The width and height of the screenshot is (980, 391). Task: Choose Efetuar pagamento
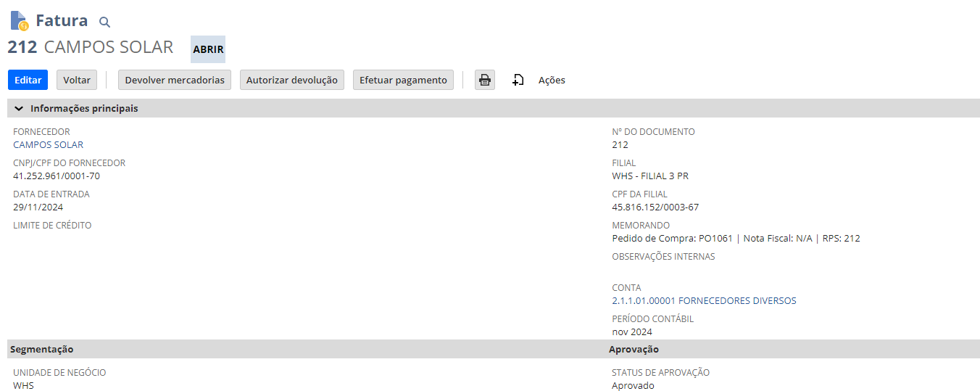403,80
